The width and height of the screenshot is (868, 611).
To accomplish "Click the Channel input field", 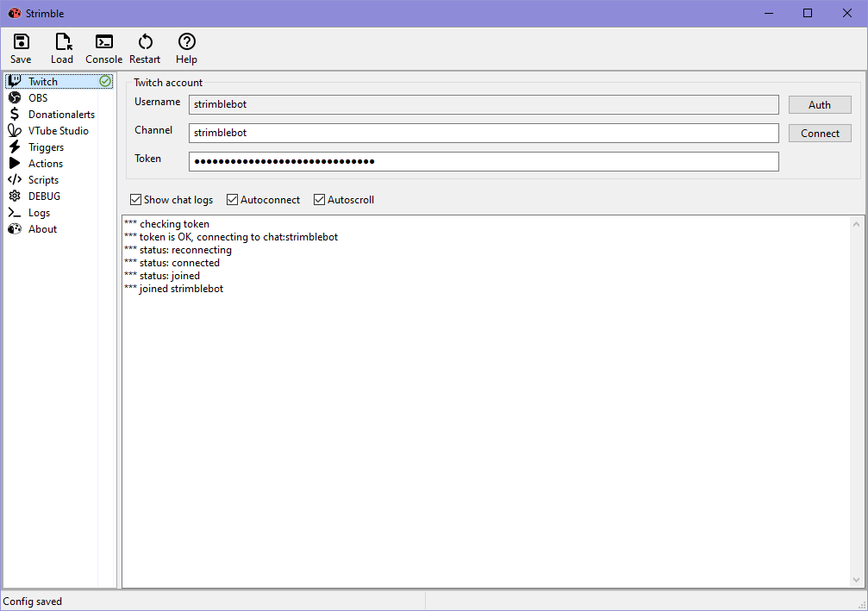I will [484, 133].
